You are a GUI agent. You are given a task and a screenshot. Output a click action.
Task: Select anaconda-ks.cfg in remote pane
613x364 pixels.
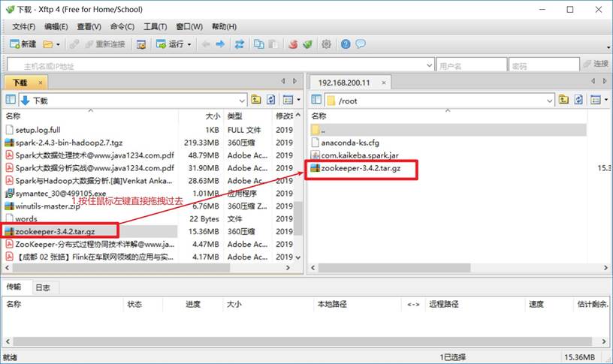[350, 143]
